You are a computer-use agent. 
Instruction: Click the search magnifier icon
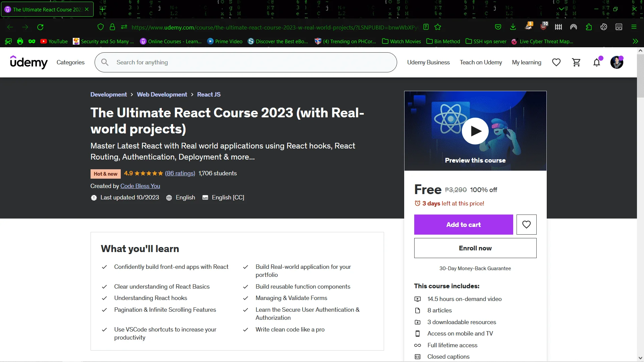coord(105,62)
